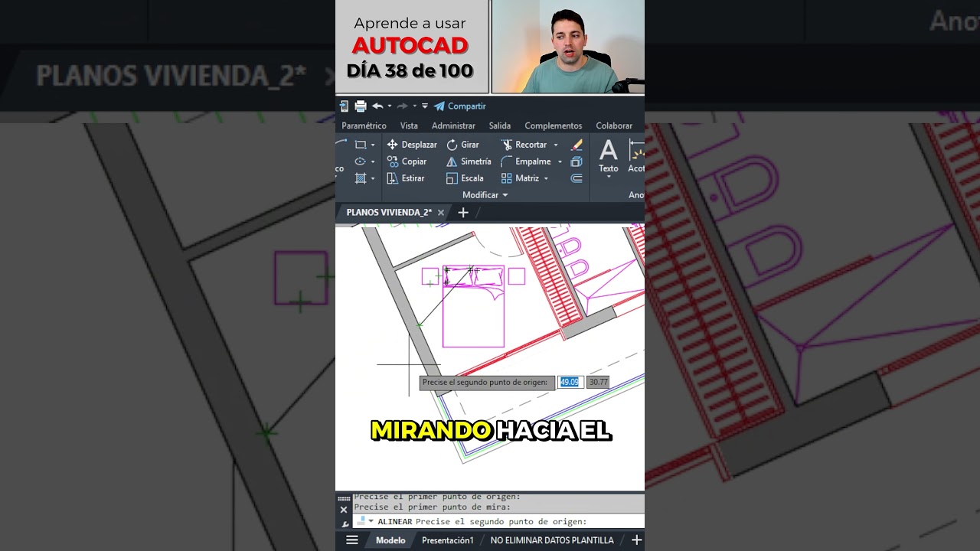This screenshot has width=980, height=551.
Task: Click the ALINEAR command line input
Action: (498, 522)
